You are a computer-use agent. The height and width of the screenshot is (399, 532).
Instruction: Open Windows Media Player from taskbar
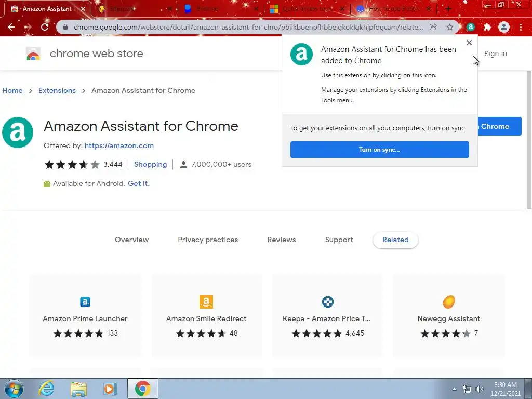point(109,389)
